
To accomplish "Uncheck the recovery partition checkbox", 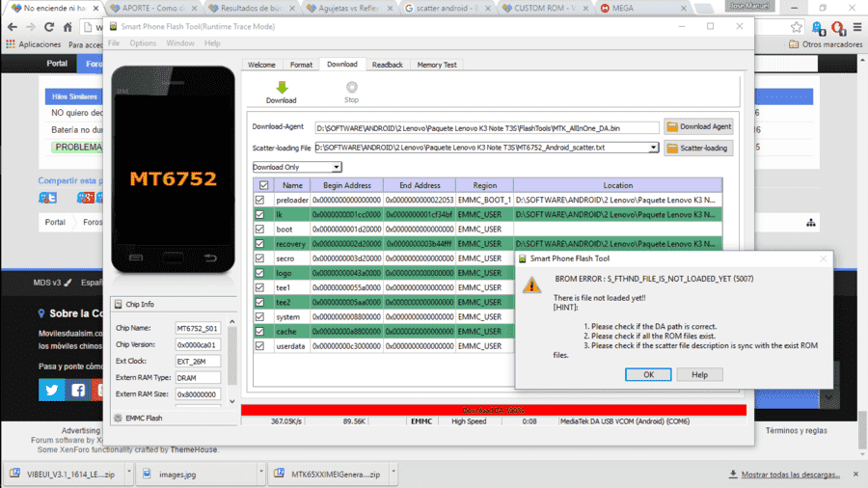I will (x=259, y=243).
